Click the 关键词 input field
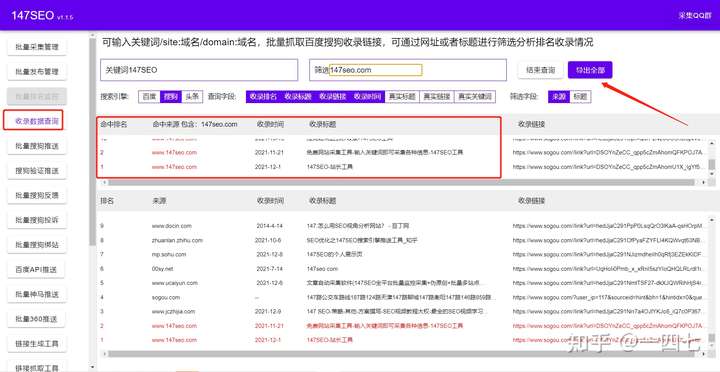Screen dimensions: 720x372 click(199, 70)
